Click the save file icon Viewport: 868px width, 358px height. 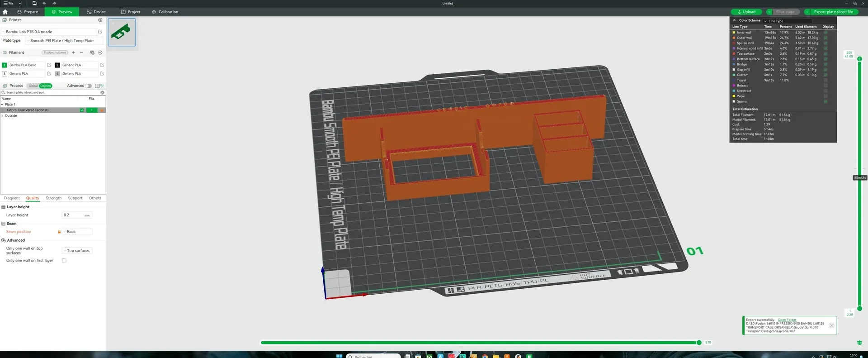point(34,3)
